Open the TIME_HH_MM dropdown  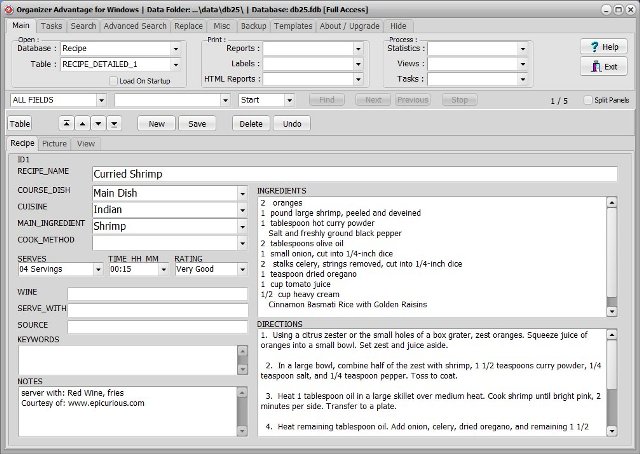[x=164, y=269]
